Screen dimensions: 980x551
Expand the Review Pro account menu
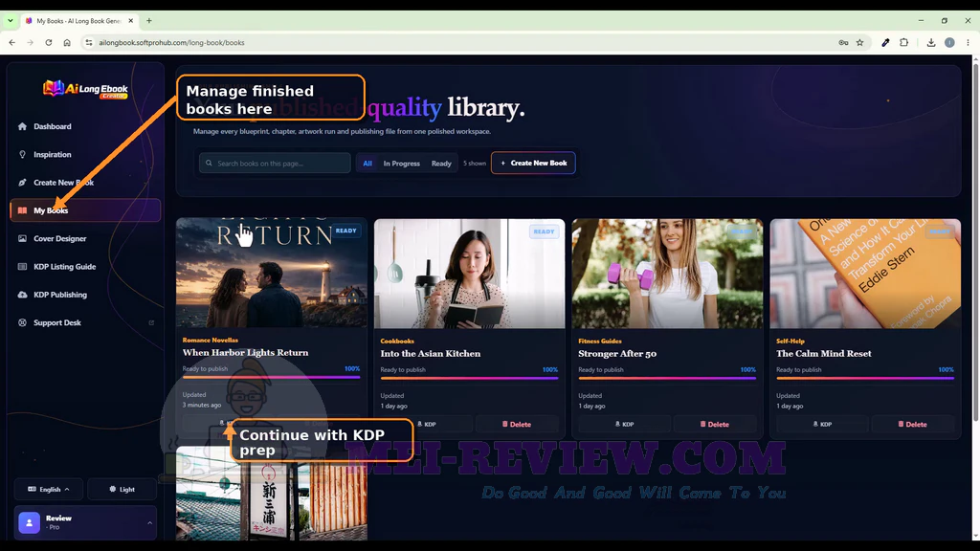(85, 522)
